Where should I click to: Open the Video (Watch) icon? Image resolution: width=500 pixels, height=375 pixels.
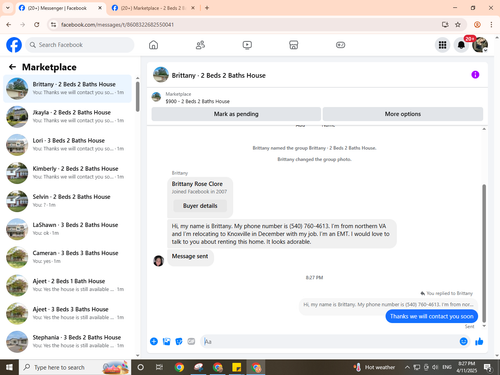[x=247, y=45]
